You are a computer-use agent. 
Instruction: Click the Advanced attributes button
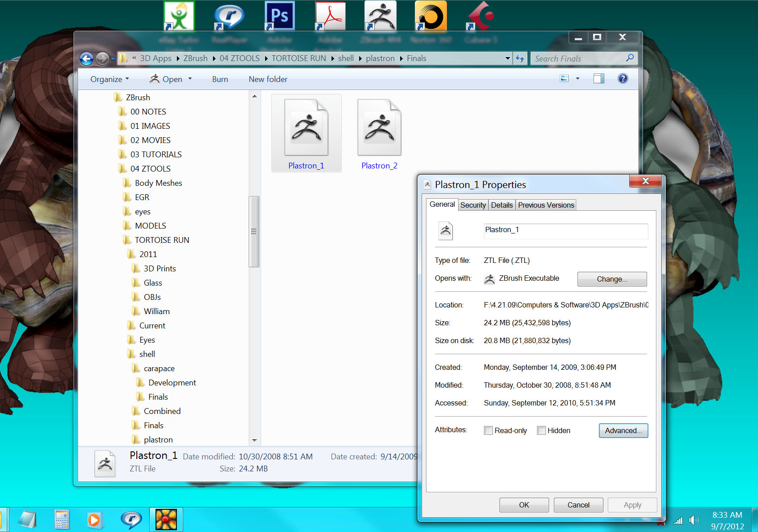(623, 430)
